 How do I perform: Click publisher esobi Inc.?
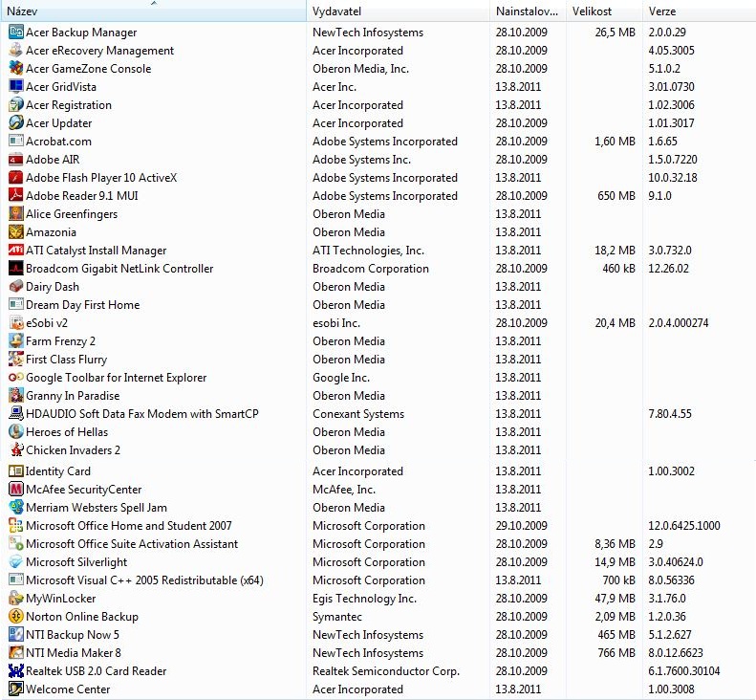click(336, 323)
